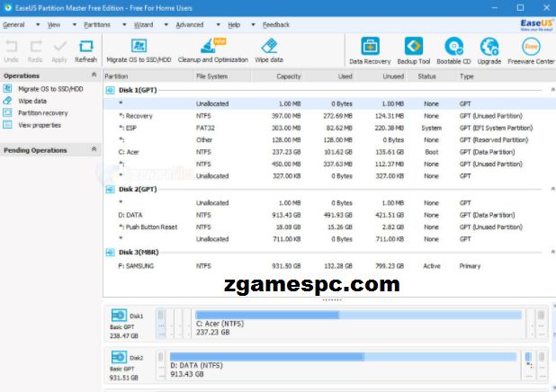This screenshot has width=556, height=392.
Task: Click the Disk 3(MBR) header icon
Action: (111, 253)
